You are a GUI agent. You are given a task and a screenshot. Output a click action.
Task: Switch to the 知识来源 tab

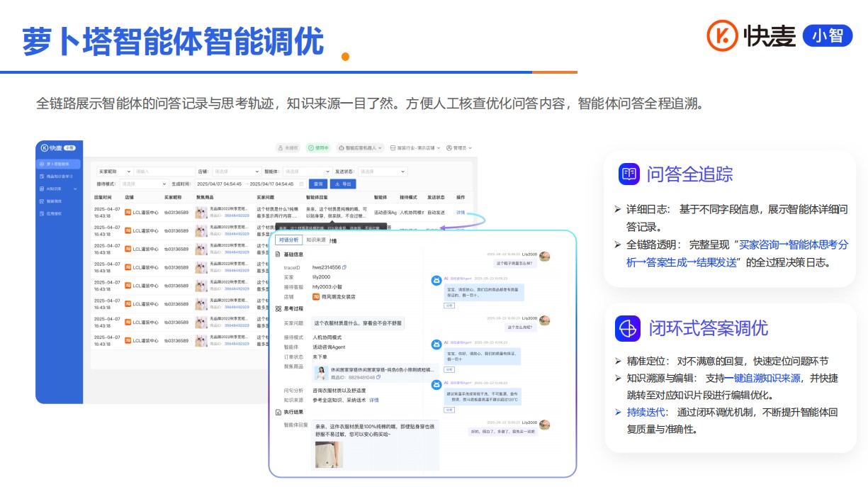316,240
